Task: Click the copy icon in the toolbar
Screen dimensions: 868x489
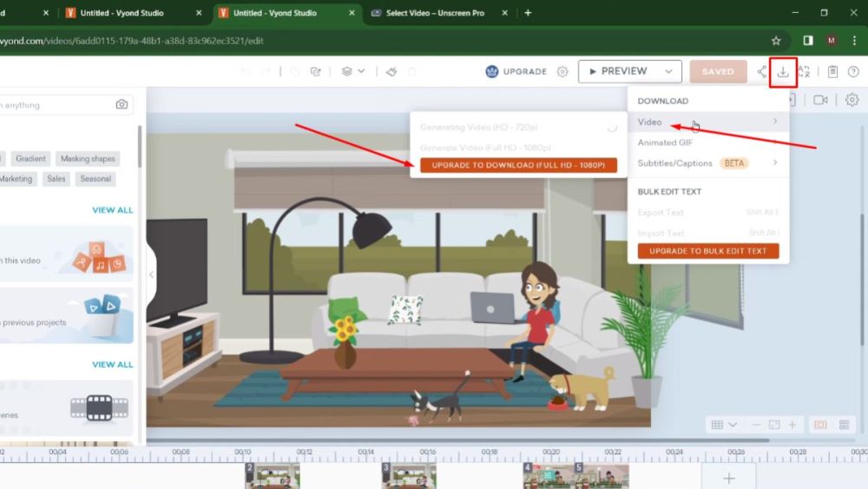Action: coord(294,71)
